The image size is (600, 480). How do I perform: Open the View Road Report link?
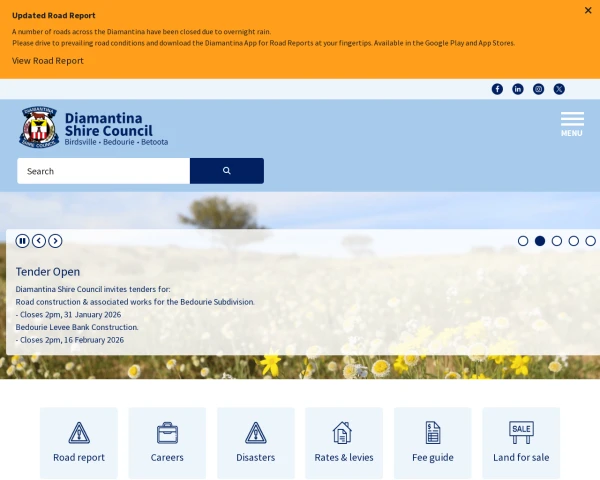click(x=48, y=61)
